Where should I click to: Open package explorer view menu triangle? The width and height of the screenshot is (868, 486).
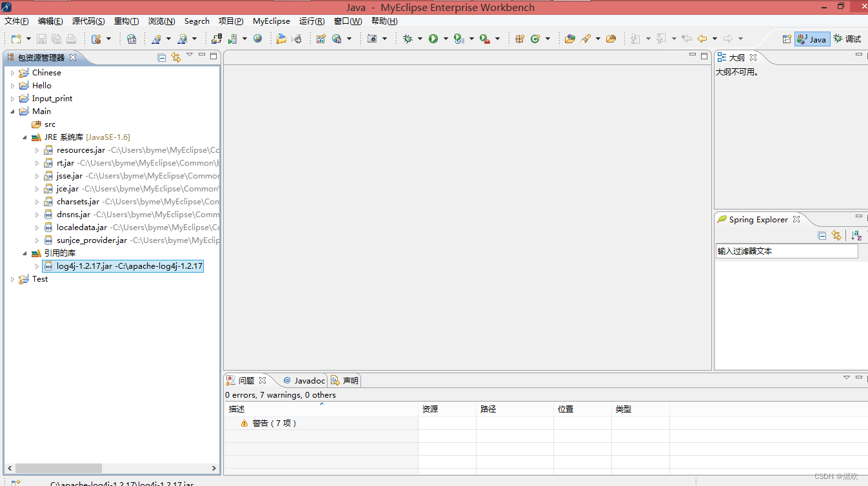click(x=190, y=55)
